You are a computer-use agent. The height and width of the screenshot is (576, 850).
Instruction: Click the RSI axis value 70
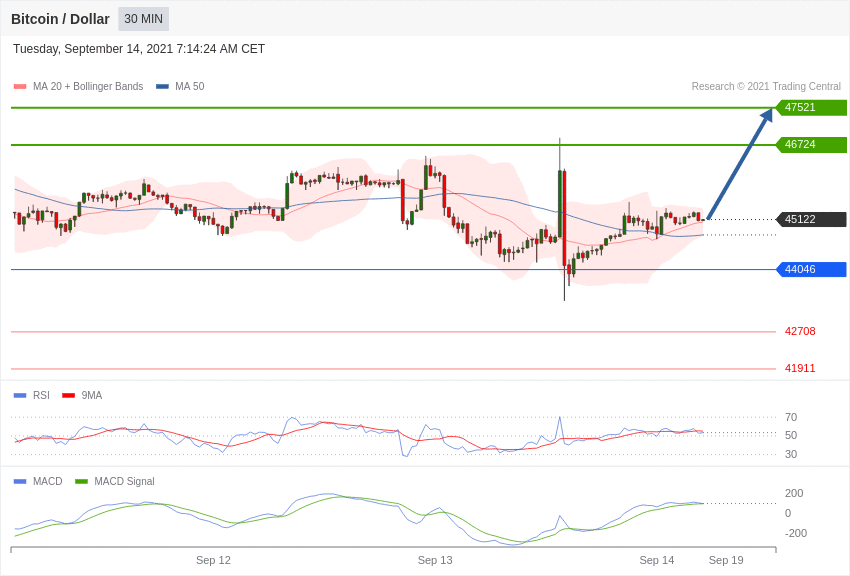pos(791,417)
